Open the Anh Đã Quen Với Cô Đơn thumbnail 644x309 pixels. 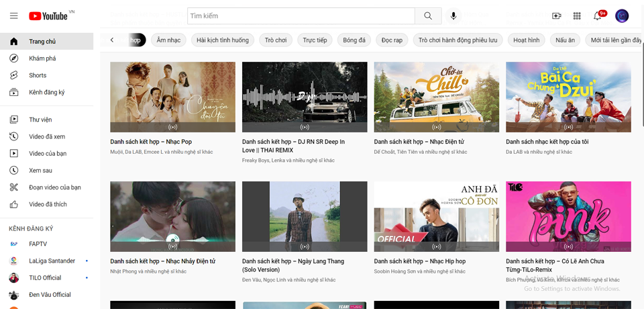click(437, 216)
